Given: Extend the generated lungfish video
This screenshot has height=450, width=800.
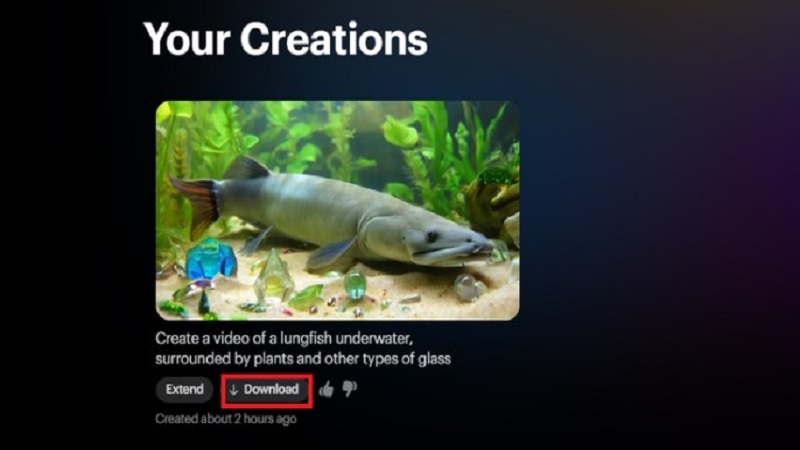Looking at the screenshot, I should (x=184, y=389).
